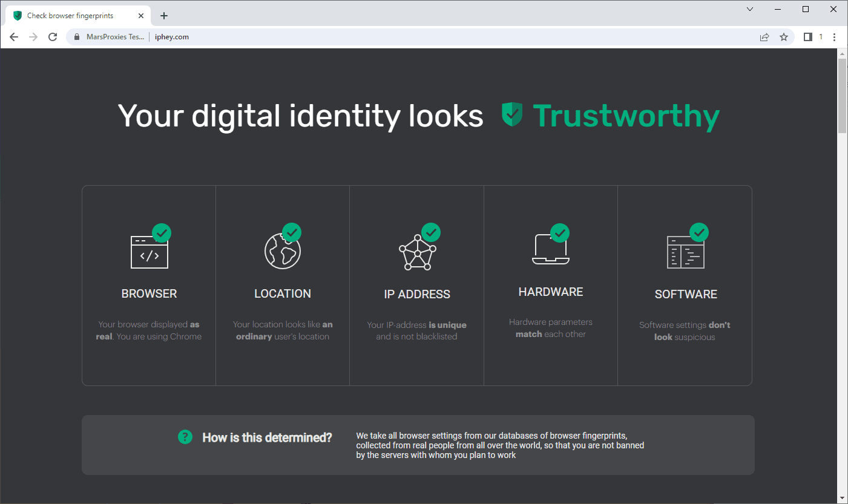Click the IP ADDRESS card heading

click(417, 294)
